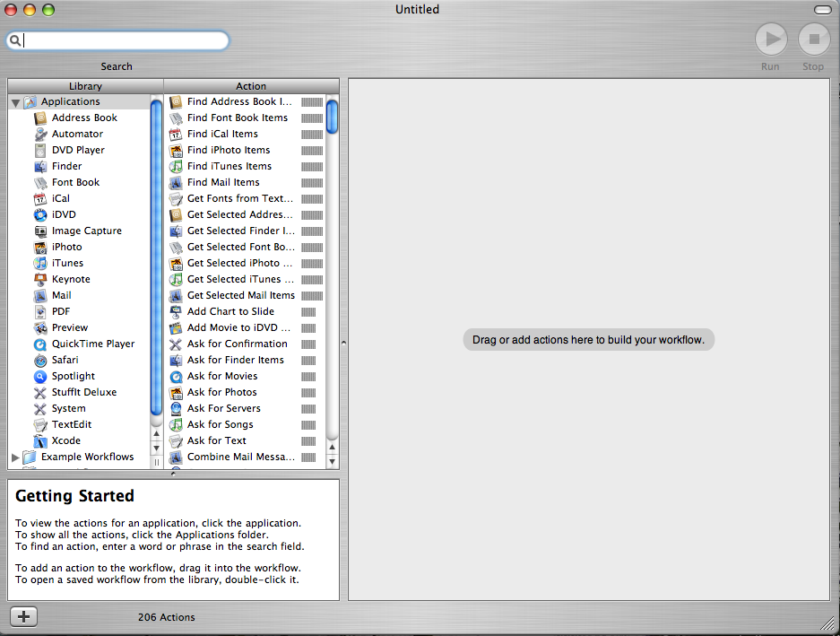Viewport: 840px width, 636px height.
Task: Select the Mail library icon
Action: (40, 295)
